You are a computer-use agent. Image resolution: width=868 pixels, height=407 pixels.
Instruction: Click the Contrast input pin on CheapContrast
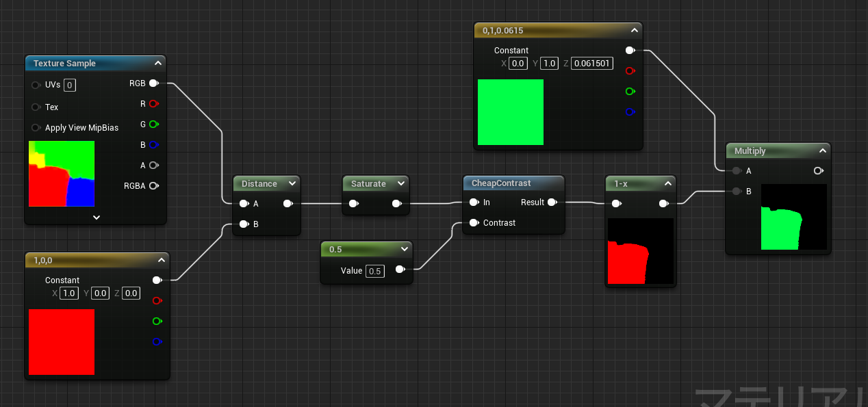coord(474,222)
